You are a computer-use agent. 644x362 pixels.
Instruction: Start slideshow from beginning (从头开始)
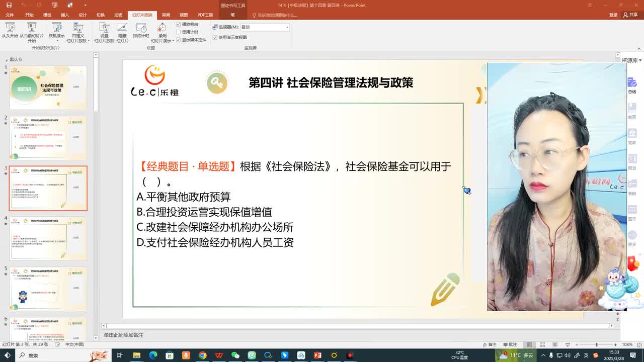[x=10, y=30]
